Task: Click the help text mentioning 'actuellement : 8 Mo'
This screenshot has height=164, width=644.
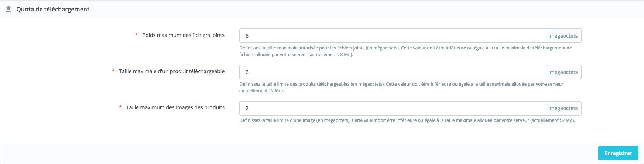Action: click(405, 51)
